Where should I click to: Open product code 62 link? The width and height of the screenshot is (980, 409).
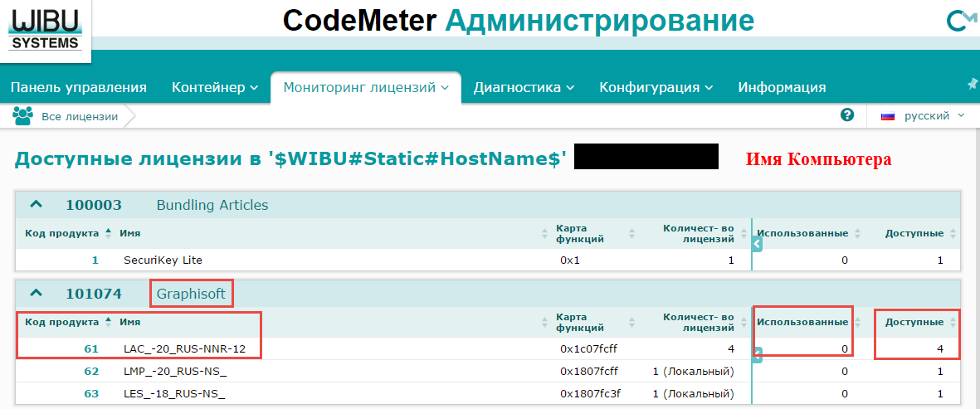pyautogui.click(x=91, y=371)
